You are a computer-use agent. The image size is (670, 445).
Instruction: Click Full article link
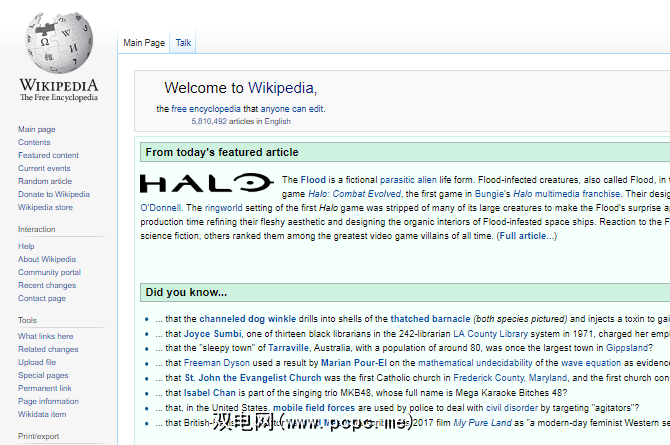coord(528,236)
